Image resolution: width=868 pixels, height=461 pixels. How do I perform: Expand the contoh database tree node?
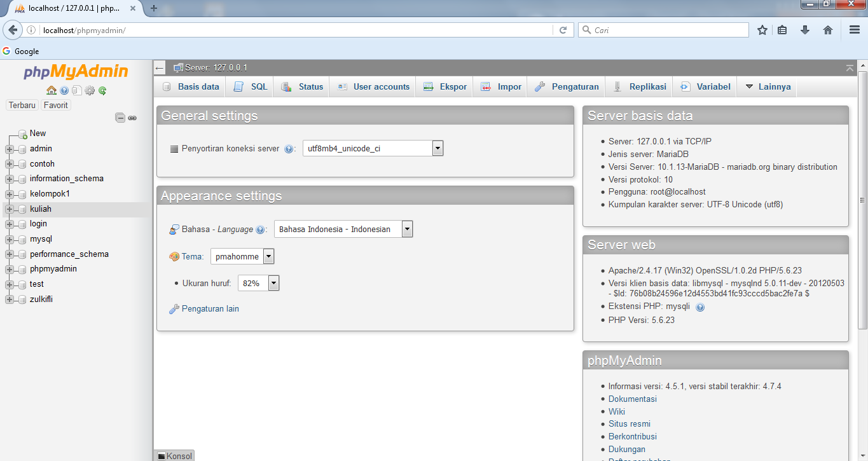tap(10, 164)
